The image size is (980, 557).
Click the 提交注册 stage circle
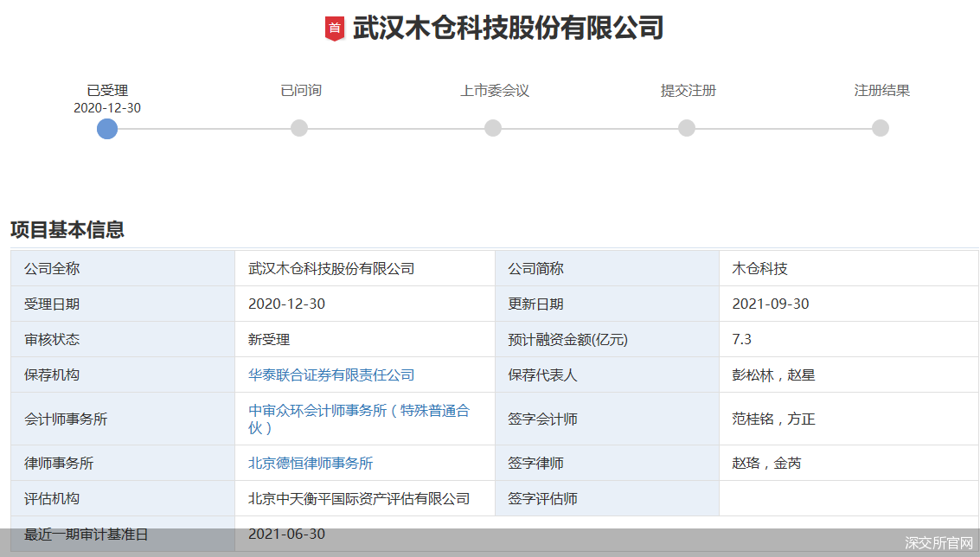pos(687,128)
